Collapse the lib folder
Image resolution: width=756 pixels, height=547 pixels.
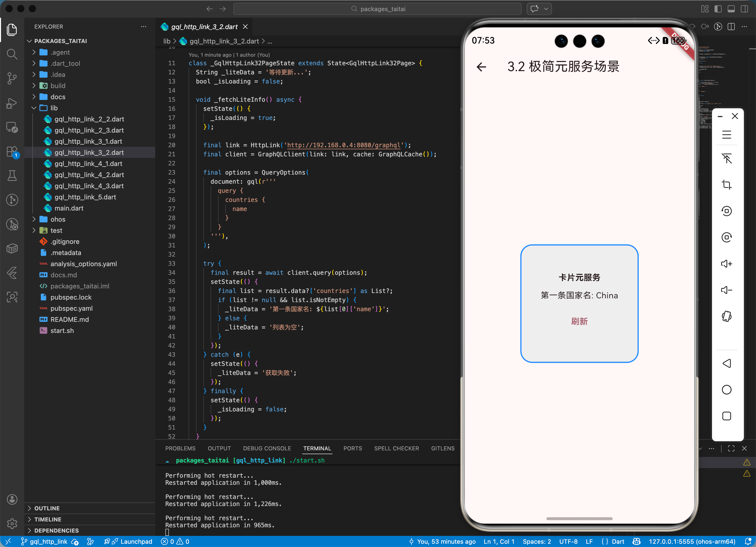click(x=54, y=108)
